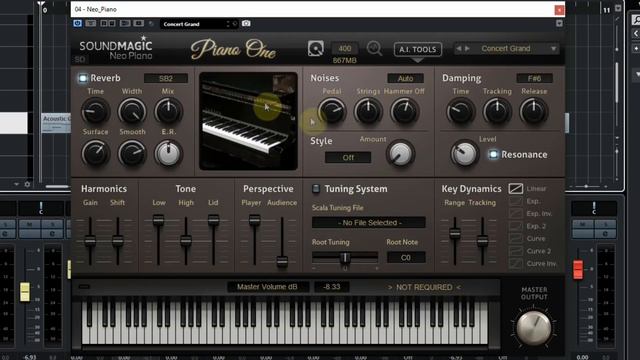Click the Damping Tracking knob
The image size is (640, 360).
tap(497, 111)
